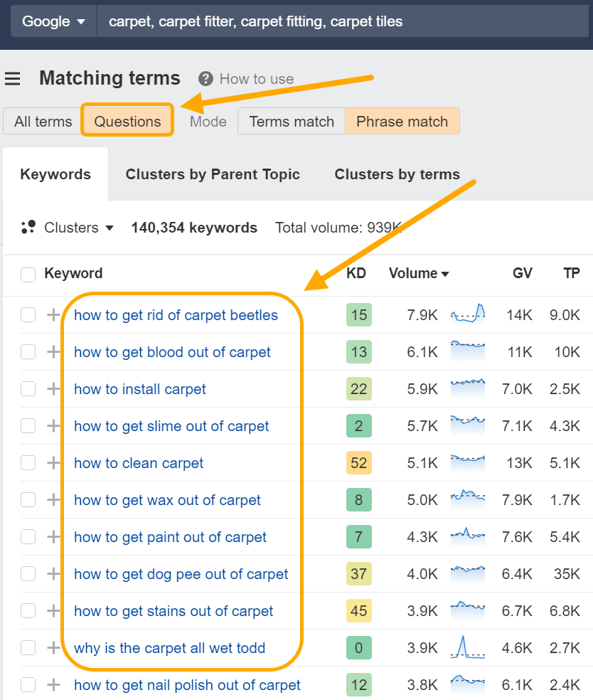The height and width of the screenshot is (700, 593).
Task: Add 'how to get stains out of carpet' via plus
Action: pos(53,610)
